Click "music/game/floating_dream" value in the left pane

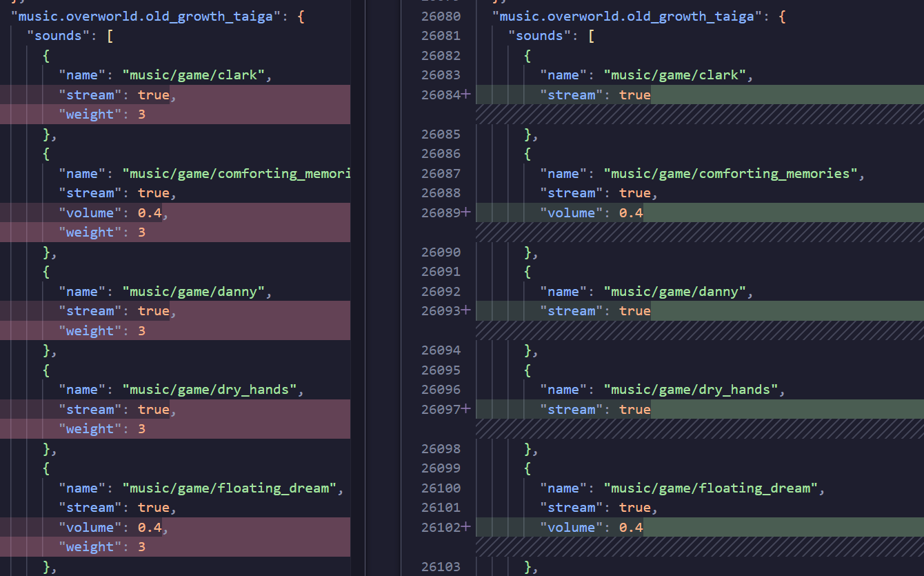(x=230, y=488)
